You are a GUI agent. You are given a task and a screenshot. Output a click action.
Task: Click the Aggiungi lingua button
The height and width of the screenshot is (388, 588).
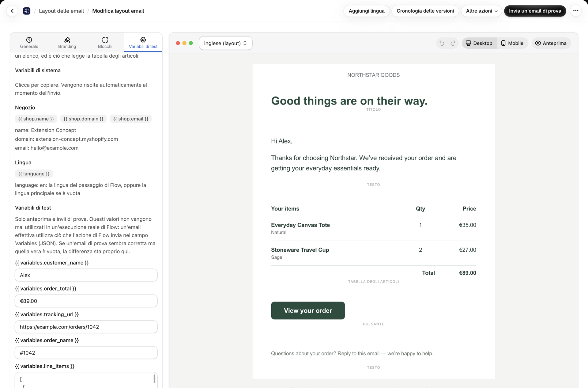367,11
